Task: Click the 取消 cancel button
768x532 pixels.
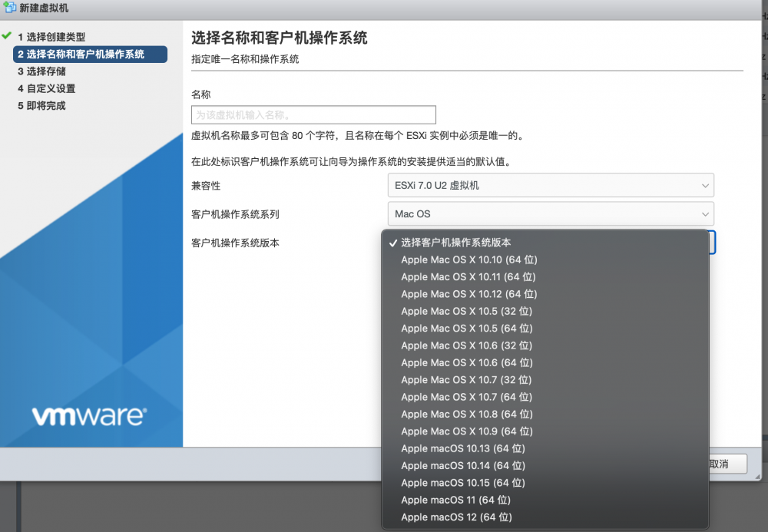Action: [x=728, y=464]
